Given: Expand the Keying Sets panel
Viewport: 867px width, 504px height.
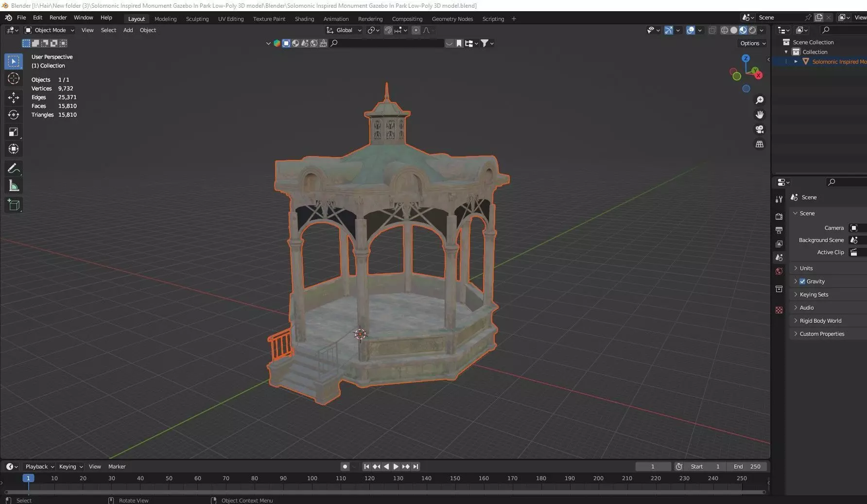Looking at the screenshot, I should point(829,295).
